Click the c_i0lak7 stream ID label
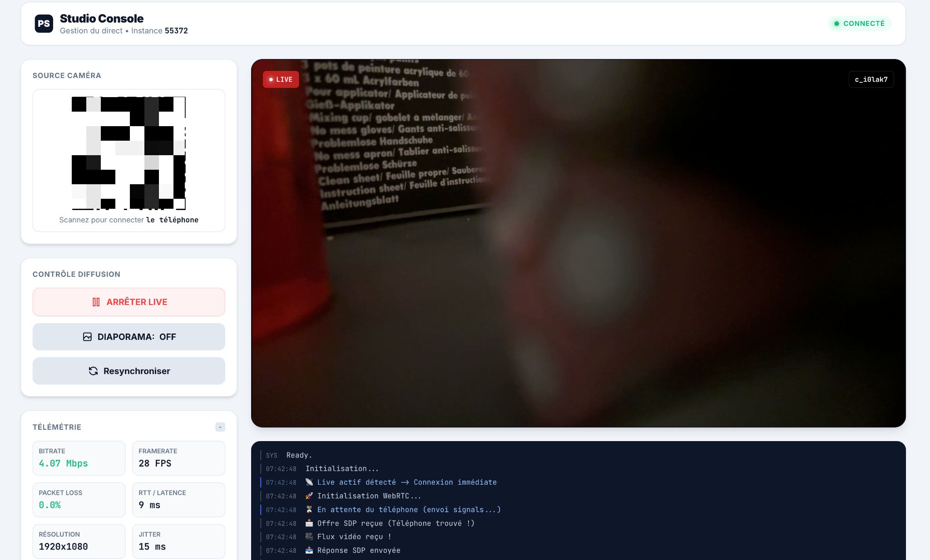930x560 pixels. 871,79
